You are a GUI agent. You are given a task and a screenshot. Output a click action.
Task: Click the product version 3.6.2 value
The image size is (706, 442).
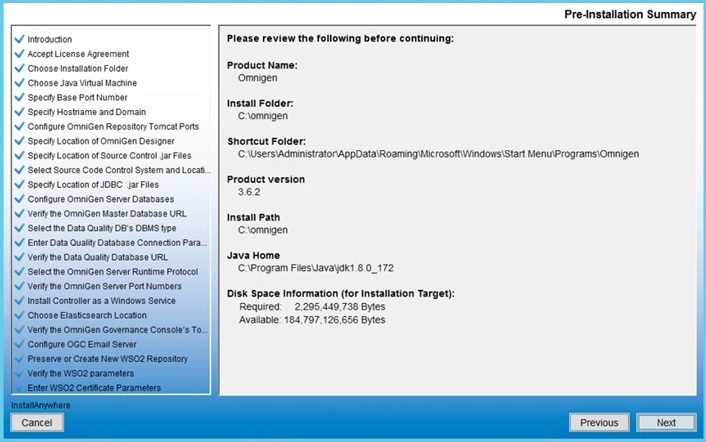pyautogui.click(x=249, y=192)
